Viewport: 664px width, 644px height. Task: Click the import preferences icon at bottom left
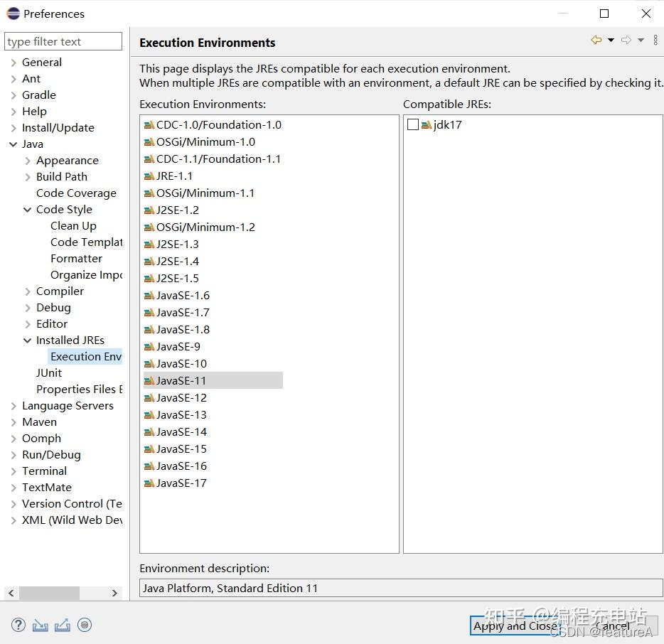(40, 625)
